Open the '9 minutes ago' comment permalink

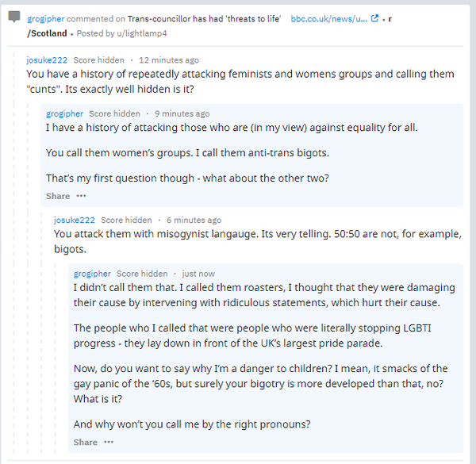pyautogui.click(x=182, y=113)
